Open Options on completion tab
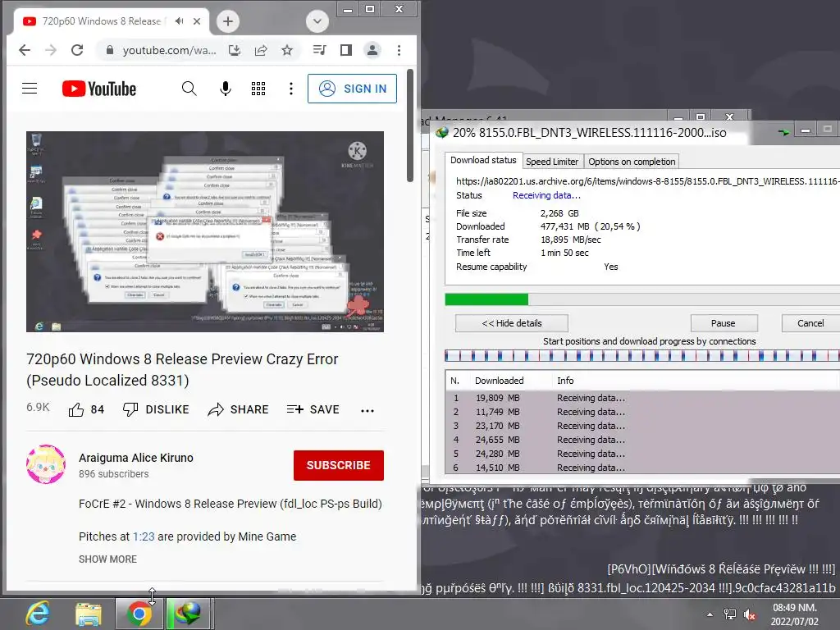This screenshot has height=630, width=840. 632,162
